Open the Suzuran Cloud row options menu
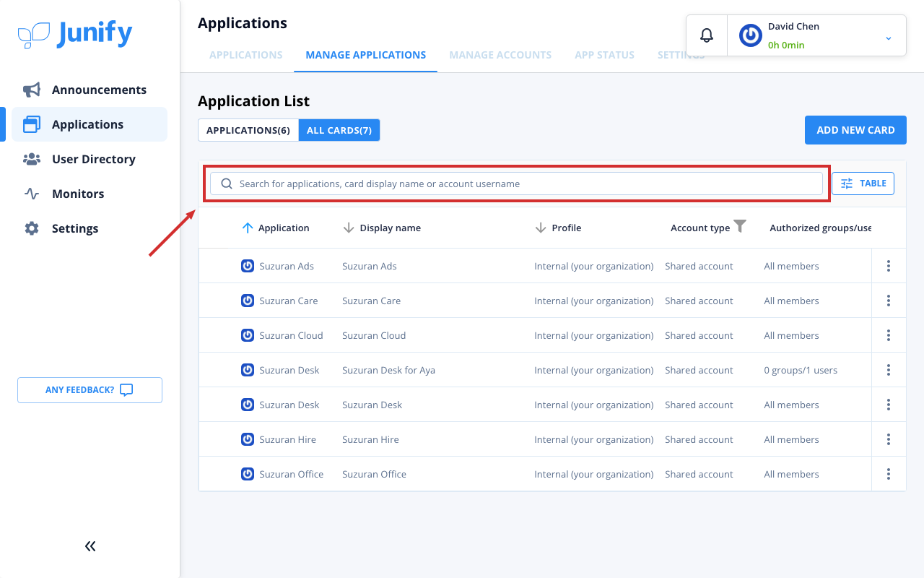924x578 pixels. coord(889,335)
